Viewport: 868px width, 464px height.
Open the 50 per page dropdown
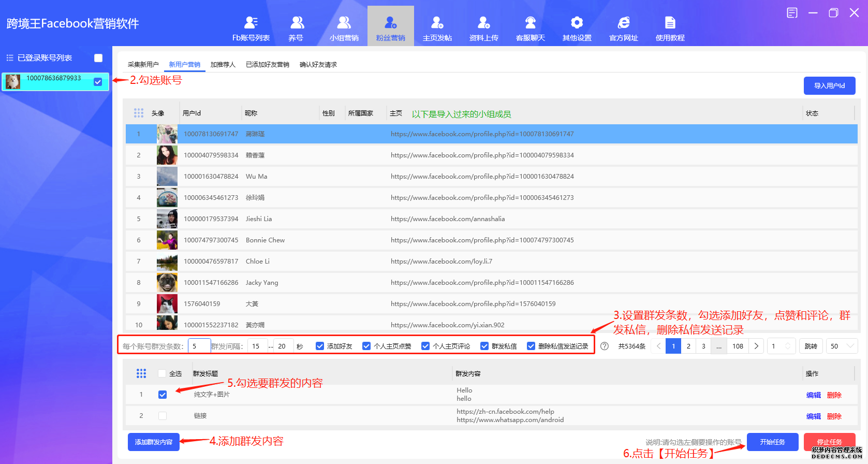842,346
